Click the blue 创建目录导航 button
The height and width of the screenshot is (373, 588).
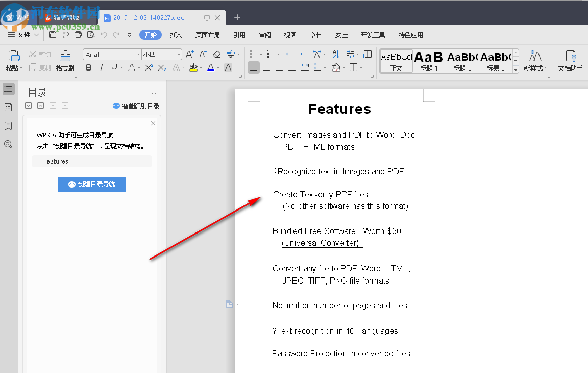coord(91,184)
